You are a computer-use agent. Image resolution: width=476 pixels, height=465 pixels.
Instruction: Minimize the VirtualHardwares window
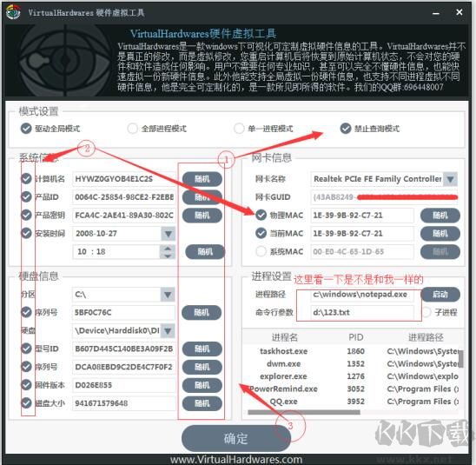(436, 13)
